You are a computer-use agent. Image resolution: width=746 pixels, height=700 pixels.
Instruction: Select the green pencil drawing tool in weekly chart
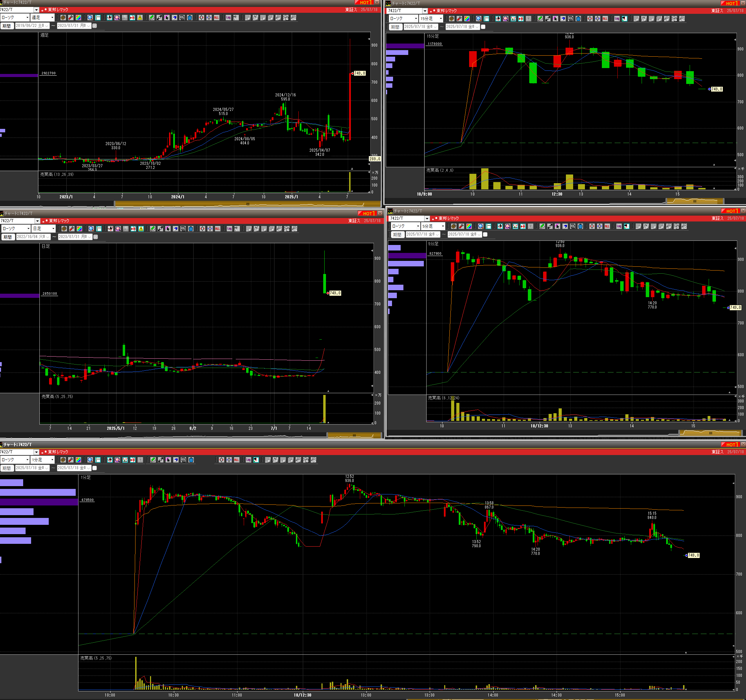tap(152, 18)
